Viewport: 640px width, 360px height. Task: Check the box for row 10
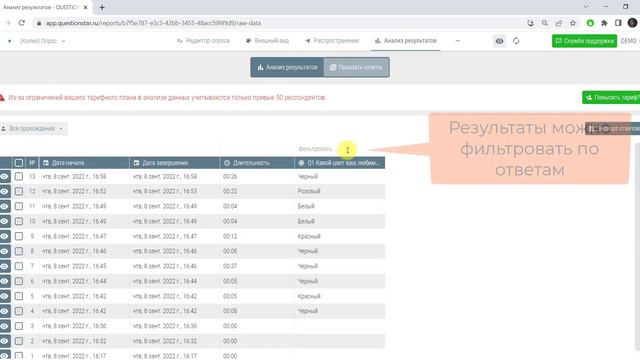[x=19, y=221]
